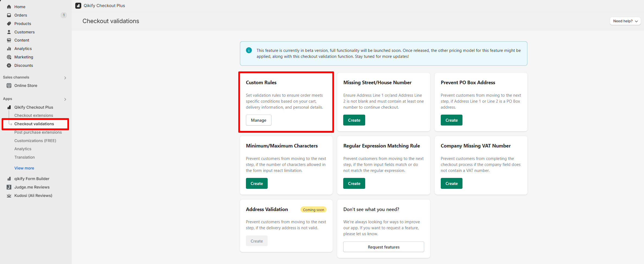Go to Orders page
This screenshot has height=264, width=644.
pyautogui.click(x=21, y=15)
